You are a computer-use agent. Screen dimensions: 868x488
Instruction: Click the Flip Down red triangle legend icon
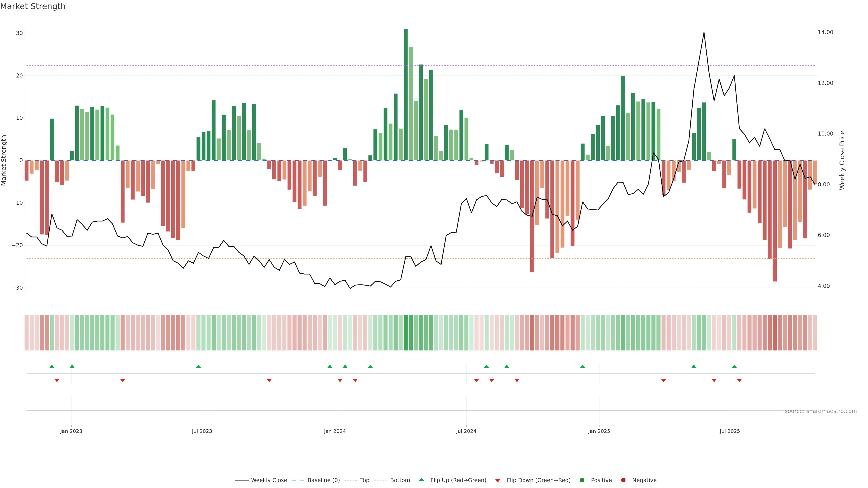click(x=498, y=480)
